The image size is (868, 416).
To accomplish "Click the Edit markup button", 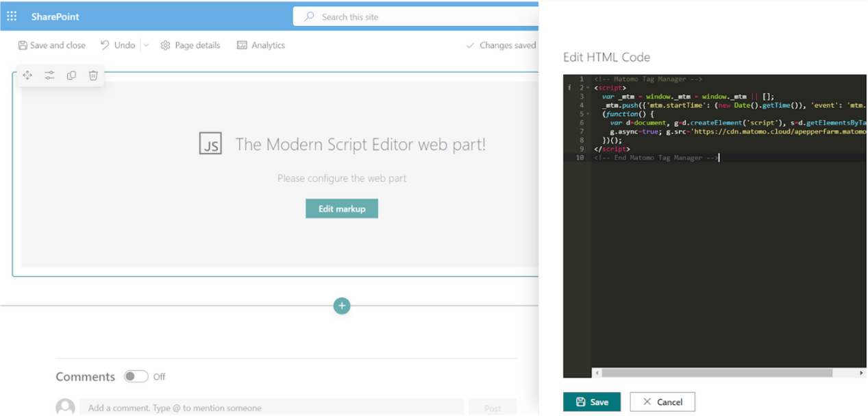I will (341, 208).
